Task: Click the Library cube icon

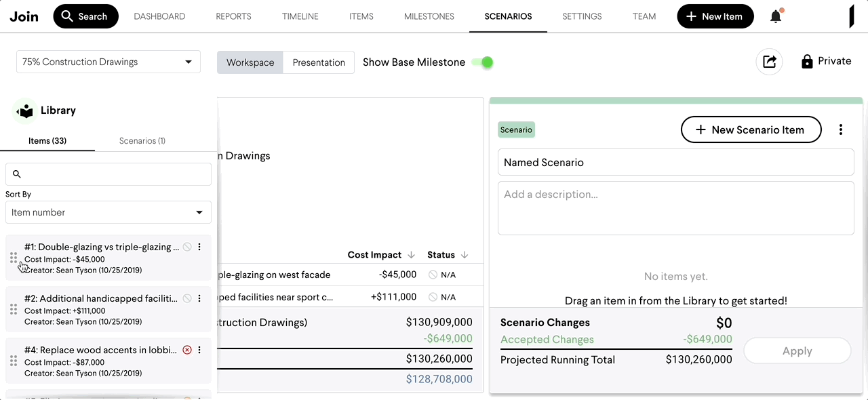Action: click(24, 110)
